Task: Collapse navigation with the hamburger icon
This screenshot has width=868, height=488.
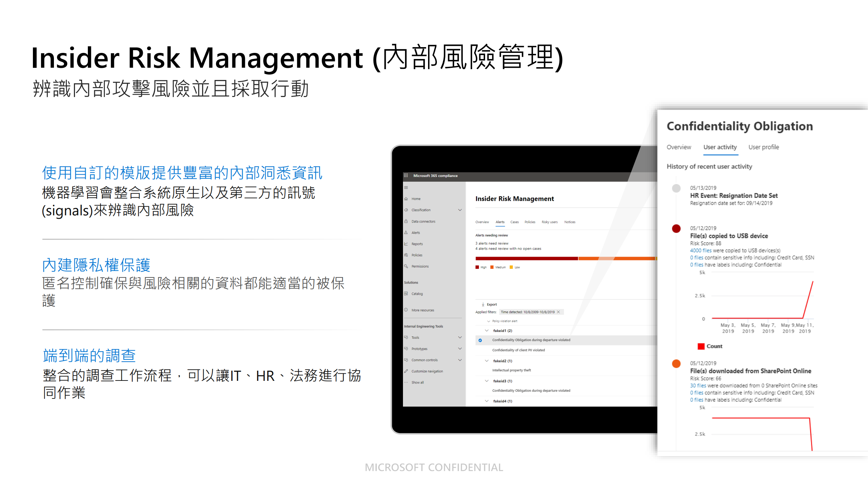Action: click(406, 188)
